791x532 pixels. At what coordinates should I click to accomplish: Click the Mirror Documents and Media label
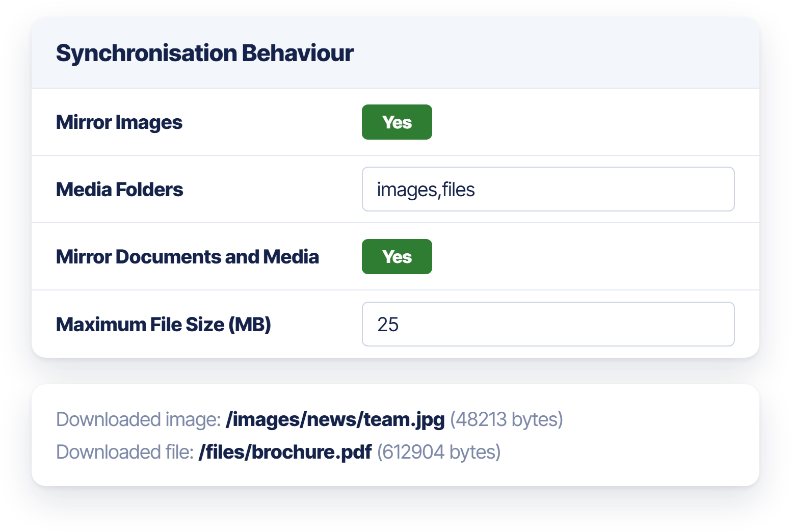point(188,257)
